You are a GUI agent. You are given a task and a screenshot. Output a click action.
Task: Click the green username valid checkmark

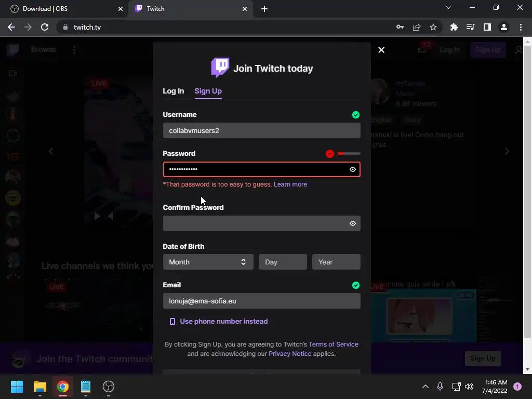[355, 115]
